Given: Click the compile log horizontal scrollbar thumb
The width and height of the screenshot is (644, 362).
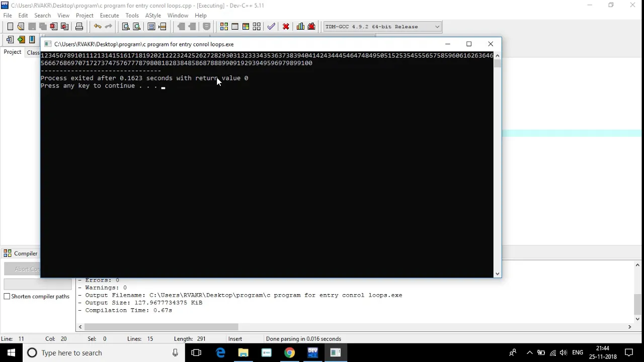Looking at the screenshot, I should point(161,327).
